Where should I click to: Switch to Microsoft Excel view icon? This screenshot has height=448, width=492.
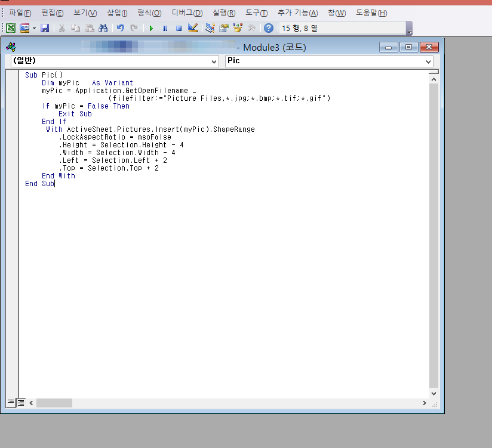tap(11, 28)
